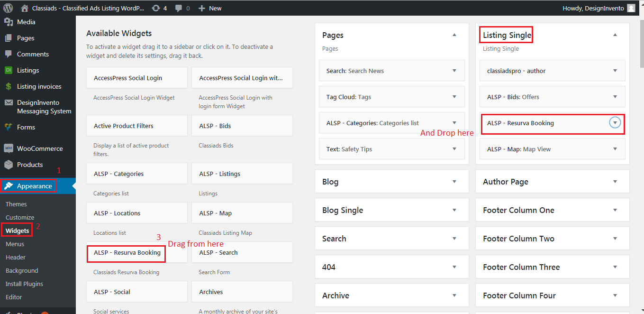Expand the ALSP - Bids Offers widget
The image size is (644, 314).
click(x=615, y=97)
